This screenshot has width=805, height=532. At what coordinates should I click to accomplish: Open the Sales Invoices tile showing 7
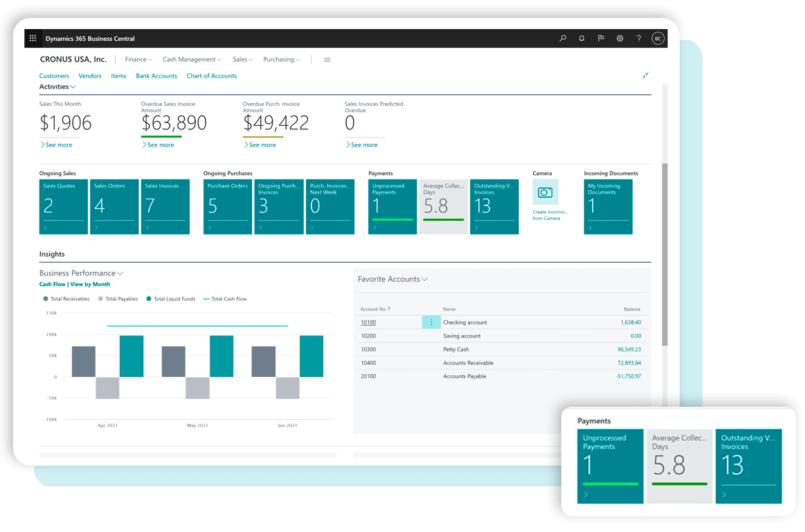coord(165,206)
